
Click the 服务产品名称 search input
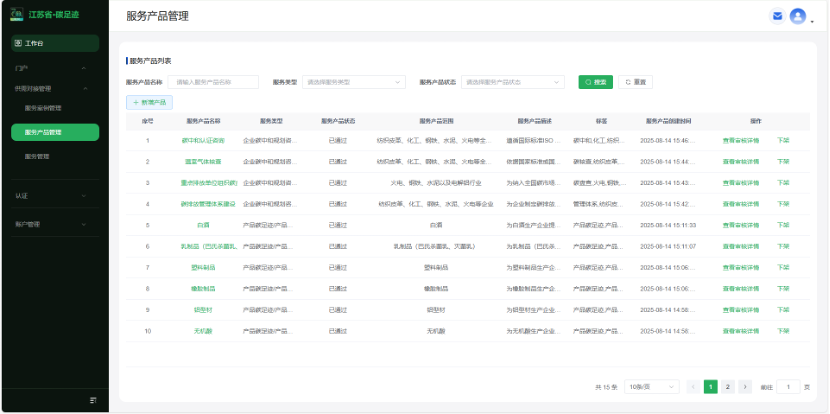pyautogui.click(x=215, y=82)
